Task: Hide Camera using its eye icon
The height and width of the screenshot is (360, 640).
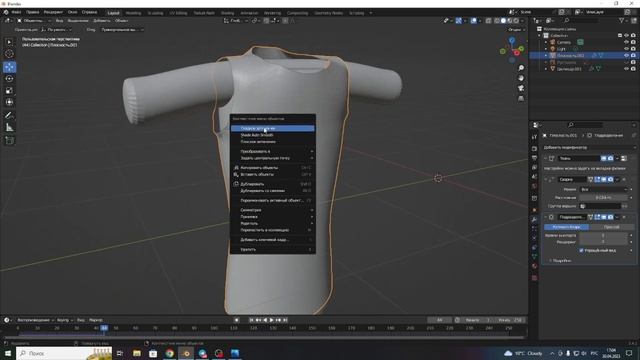Action: 627,42
